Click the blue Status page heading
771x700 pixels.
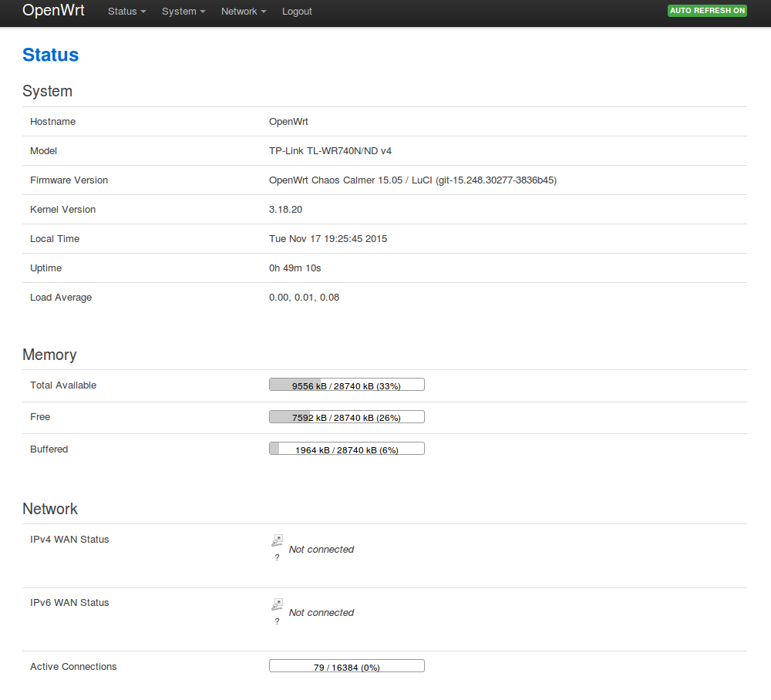(50, 55)
